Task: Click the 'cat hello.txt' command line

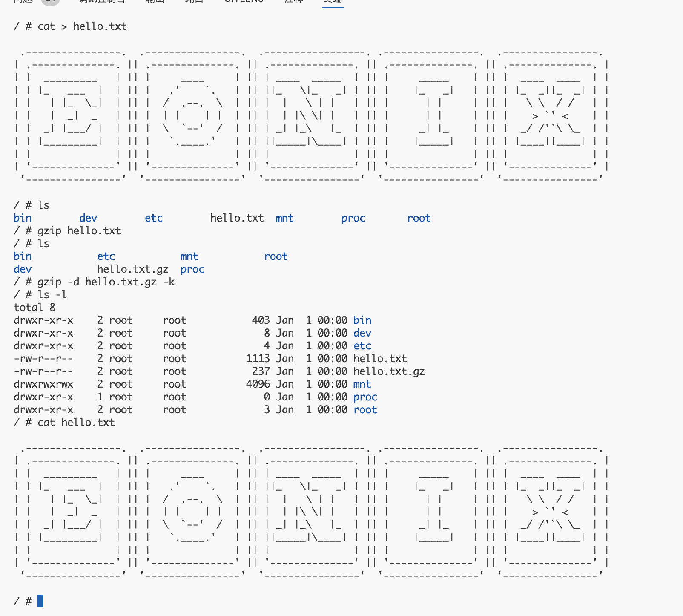Action: (x=76, y=423)
